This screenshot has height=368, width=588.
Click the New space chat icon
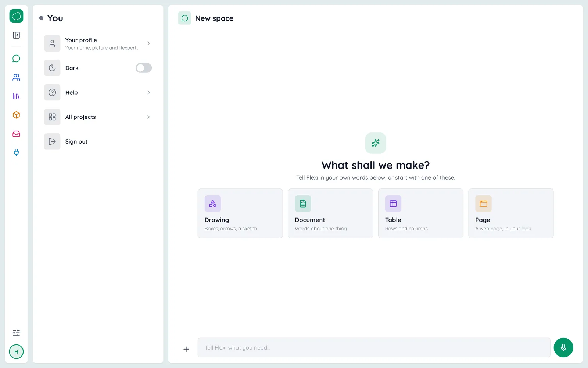click(184, 18)
